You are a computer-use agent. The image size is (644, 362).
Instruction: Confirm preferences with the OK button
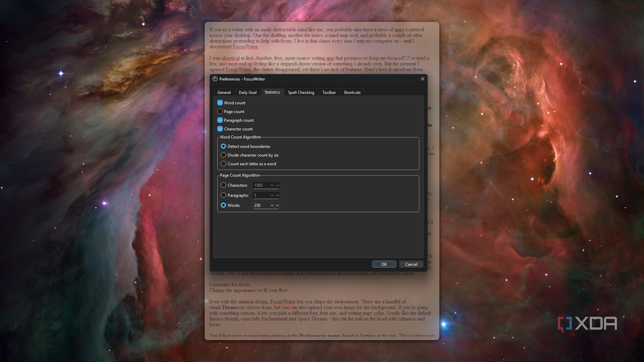point(384,264)
